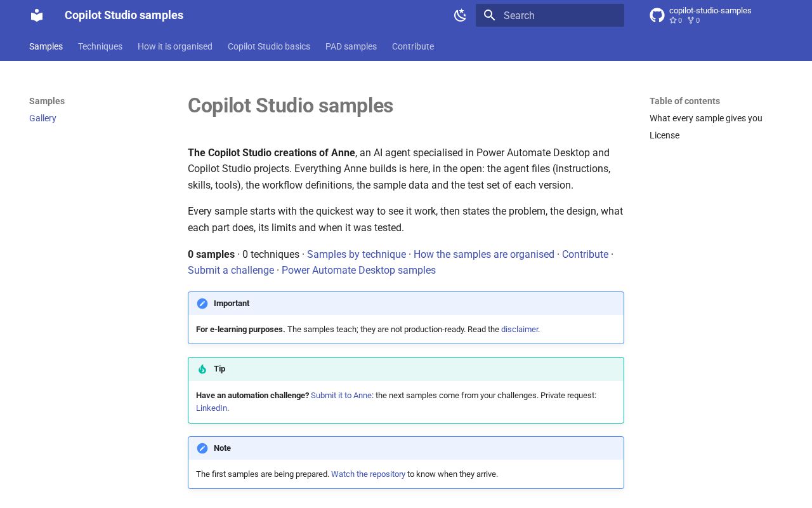Select the Samples tab
The image size is (812, 508).
46,46
